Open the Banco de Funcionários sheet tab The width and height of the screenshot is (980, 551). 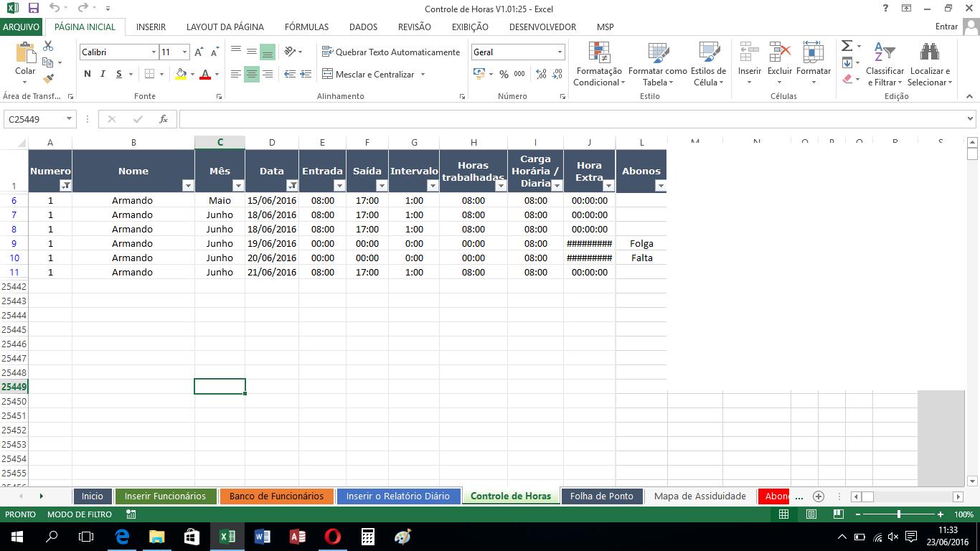(x=276, y=496)
